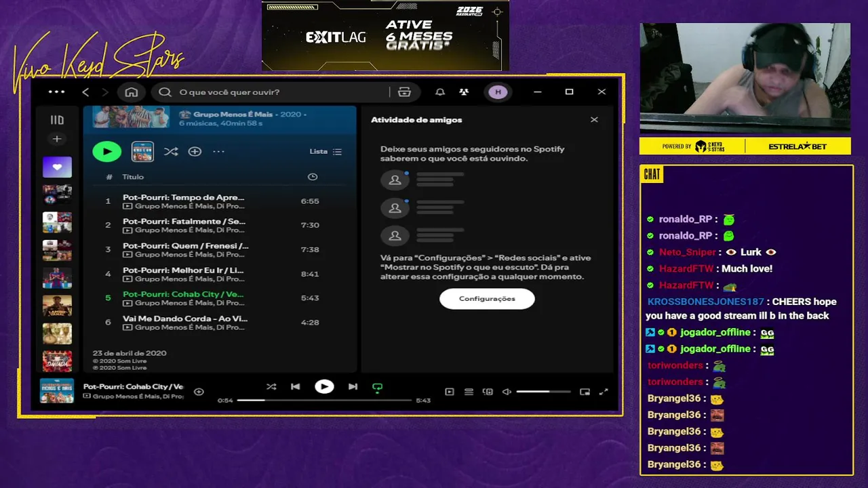Go forward with the right arrow

(105, 92)
